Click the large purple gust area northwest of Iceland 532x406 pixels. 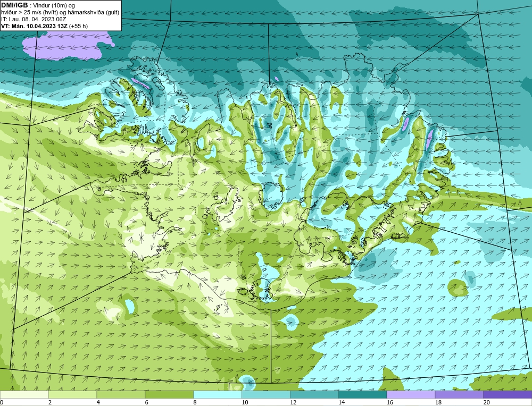(68, 45)
